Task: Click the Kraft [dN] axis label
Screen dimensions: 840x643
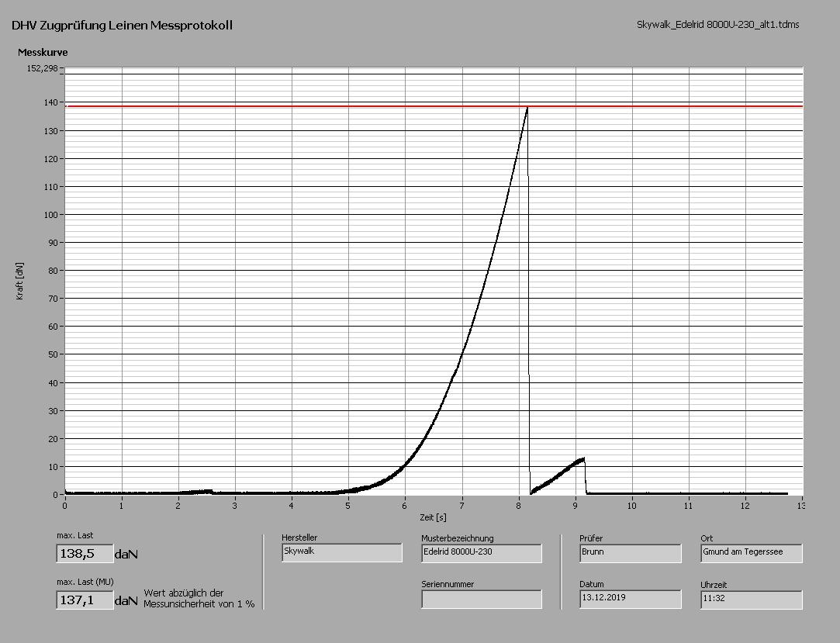Action: [20, 282]
